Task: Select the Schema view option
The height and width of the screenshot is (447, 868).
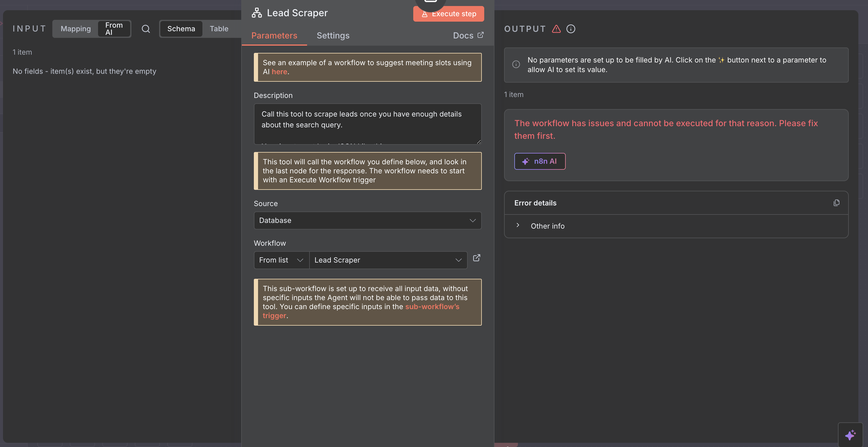Action: click(x=181, y=29)
